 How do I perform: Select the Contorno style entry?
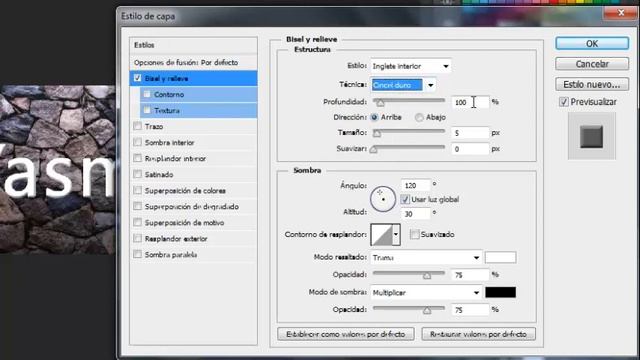pyautogui.click(x=169, y=94)
